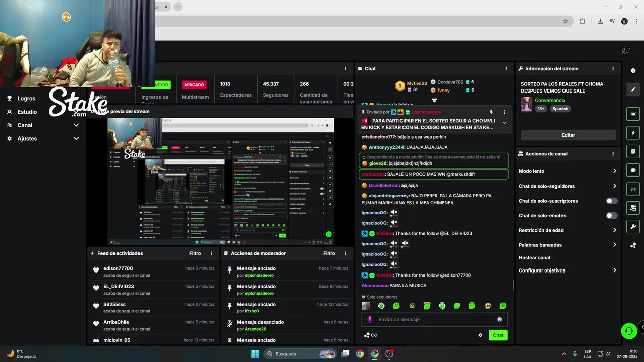Click the stream category cover image
Screen dimensions: 644x362
[526, 104]
